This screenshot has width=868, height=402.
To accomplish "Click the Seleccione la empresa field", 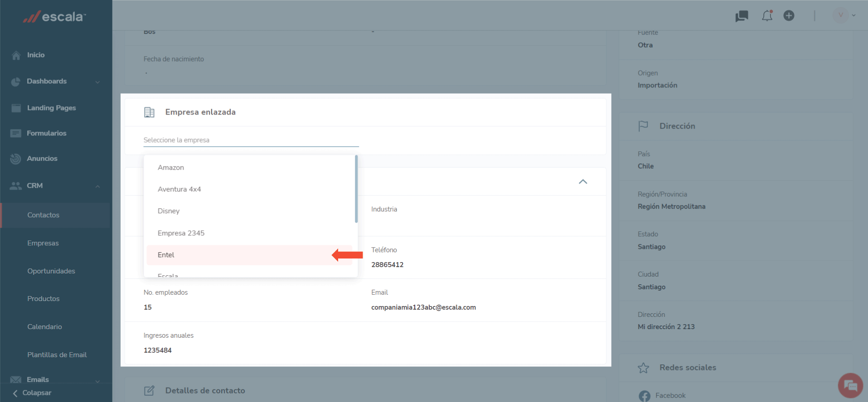I will coord(251,140).
